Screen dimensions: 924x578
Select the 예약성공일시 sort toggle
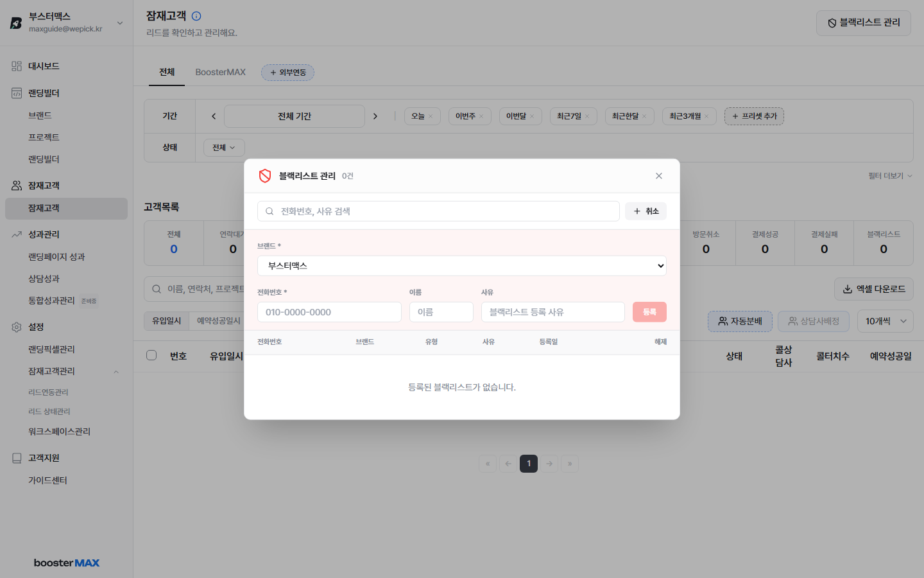point(218,321)
